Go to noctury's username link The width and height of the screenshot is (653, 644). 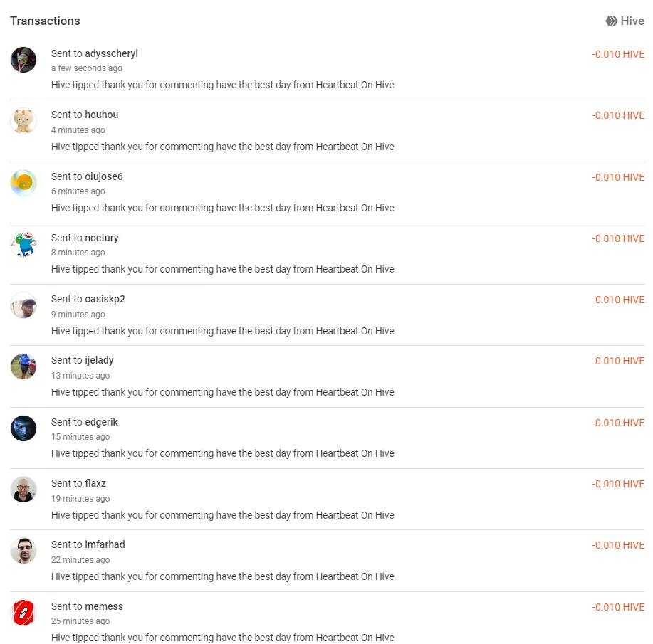[102, 238]
